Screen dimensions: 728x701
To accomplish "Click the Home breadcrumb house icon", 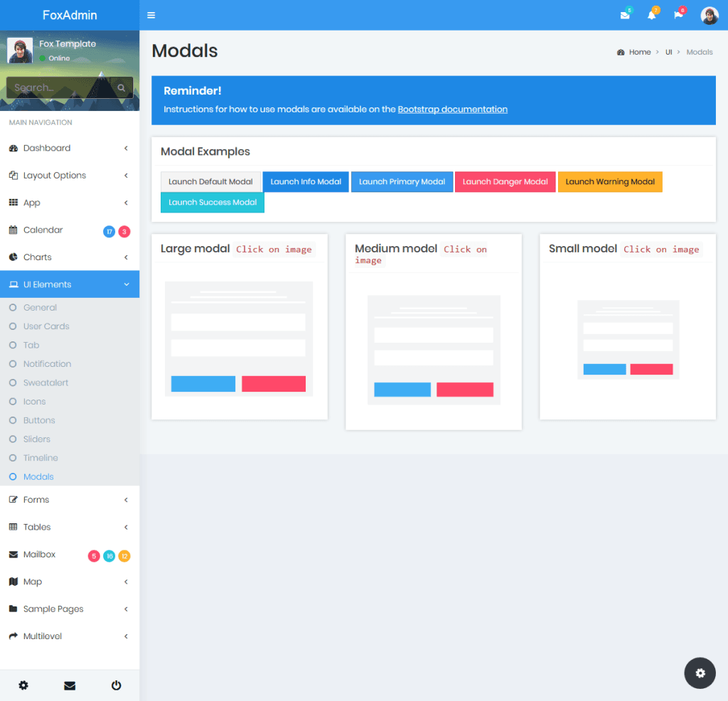I will [621, 51].
